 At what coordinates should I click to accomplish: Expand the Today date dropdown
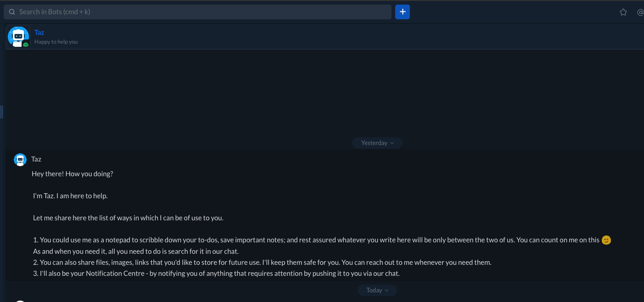tap(377, 290)
